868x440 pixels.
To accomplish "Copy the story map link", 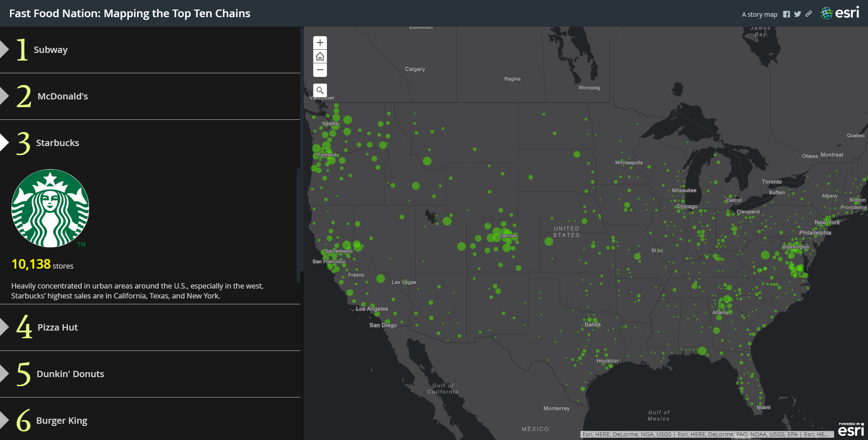I will (x=809, y=14).
